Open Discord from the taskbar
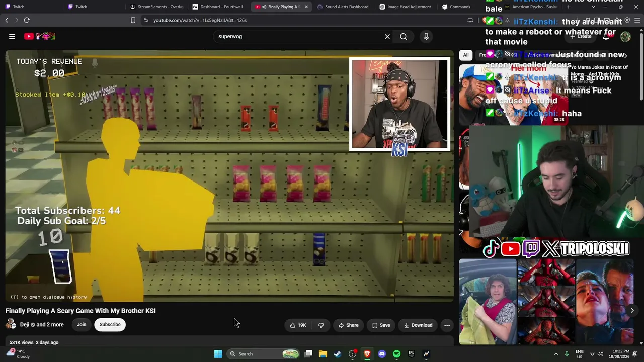 tap(382, 354)
